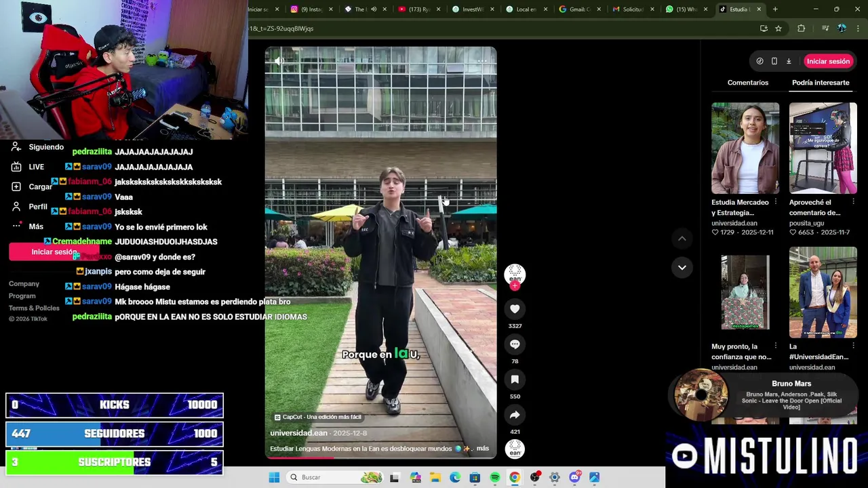Open Spotify from the taskbar

[495, 477]
